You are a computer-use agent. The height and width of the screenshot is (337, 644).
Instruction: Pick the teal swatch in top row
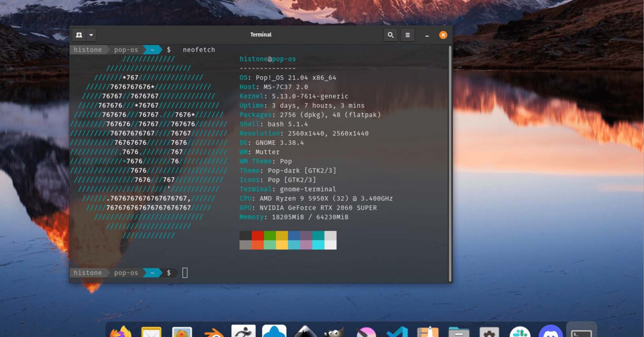[318, 236]
